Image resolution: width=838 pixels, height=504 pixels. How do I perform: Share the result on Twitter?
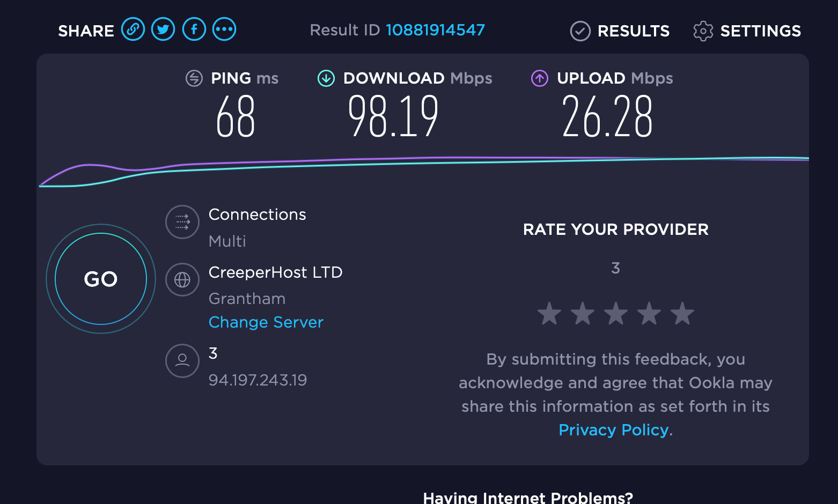[x=163, y=29]
